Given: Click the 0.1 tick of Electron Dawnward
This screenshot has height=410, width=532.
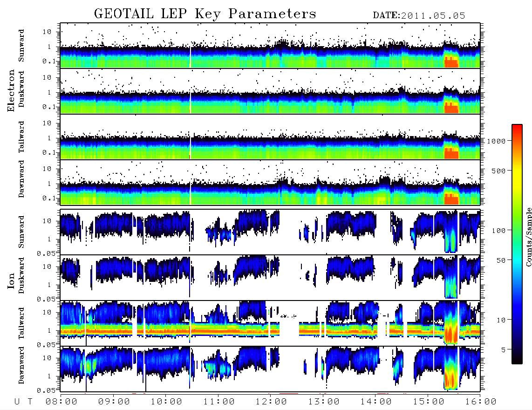Looking at the screenshot, I should click(49, 198).
